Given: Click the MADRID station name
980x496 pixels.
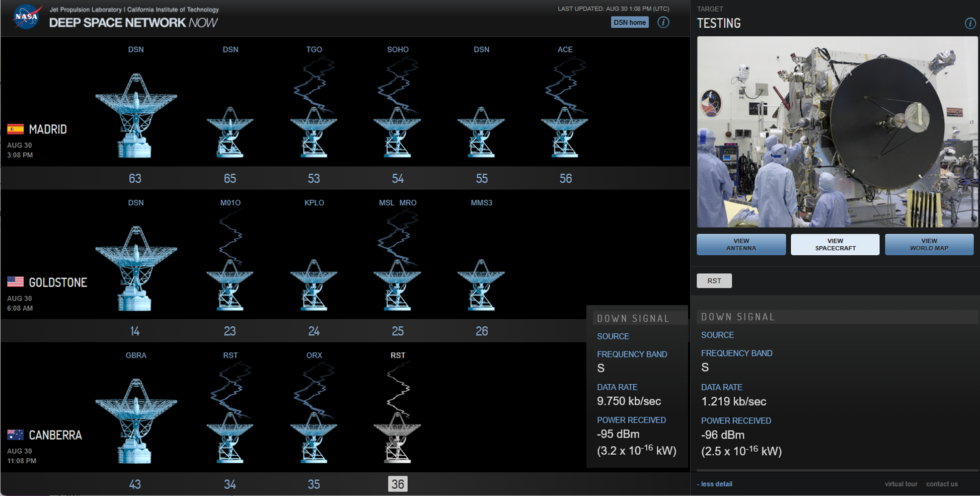Looking at the screenshot, I should (48, 129).
